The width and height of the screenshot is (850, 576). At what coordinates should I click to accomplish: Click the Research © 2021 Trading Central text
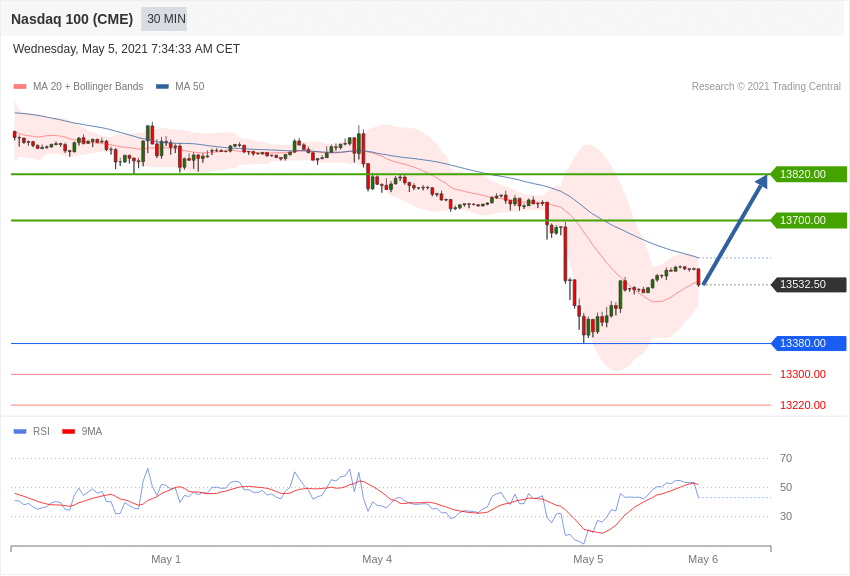tap(766, 87)
